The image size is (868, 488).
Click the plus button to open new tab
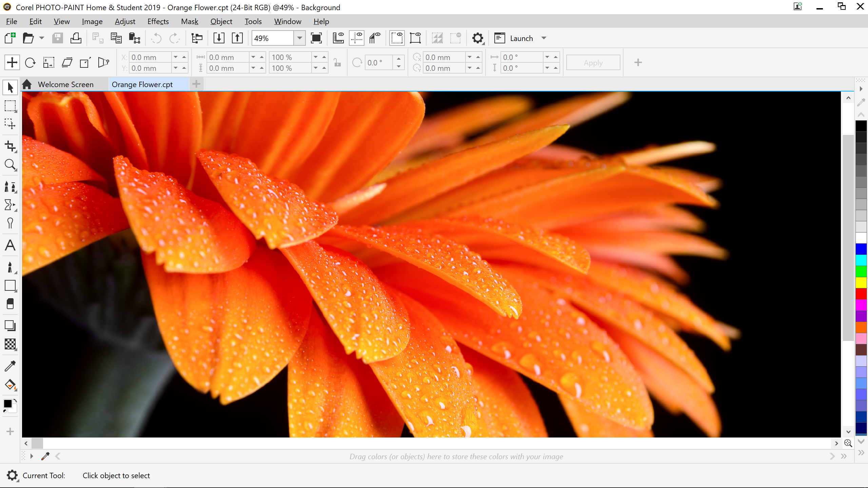196,84
